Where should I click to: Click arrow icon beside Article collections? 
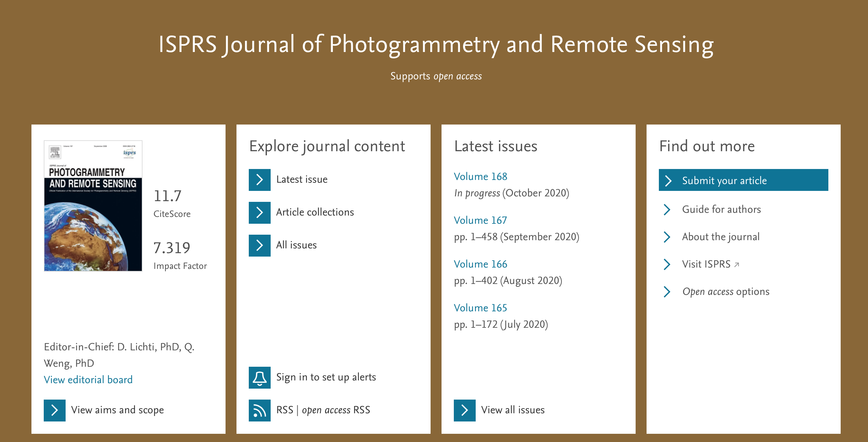259,212
